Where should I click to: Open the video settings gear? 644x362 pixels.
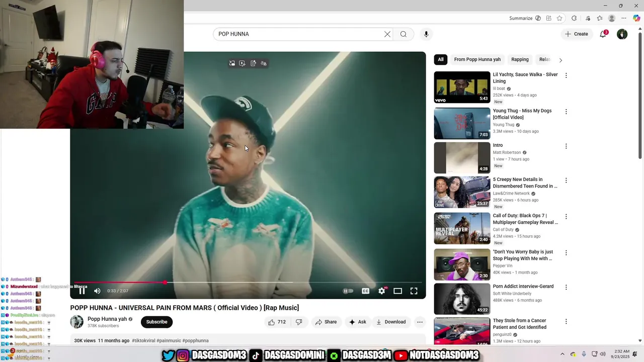[x=382, y=291]
